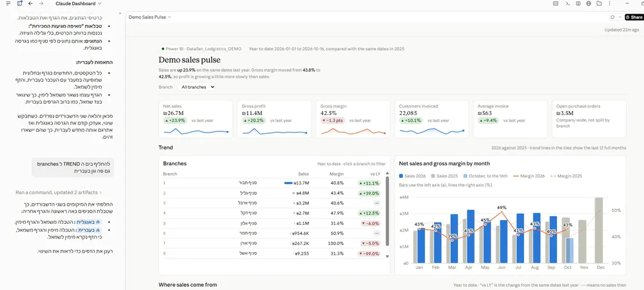Click the Branches table scroll down arrow

[386, 257]
